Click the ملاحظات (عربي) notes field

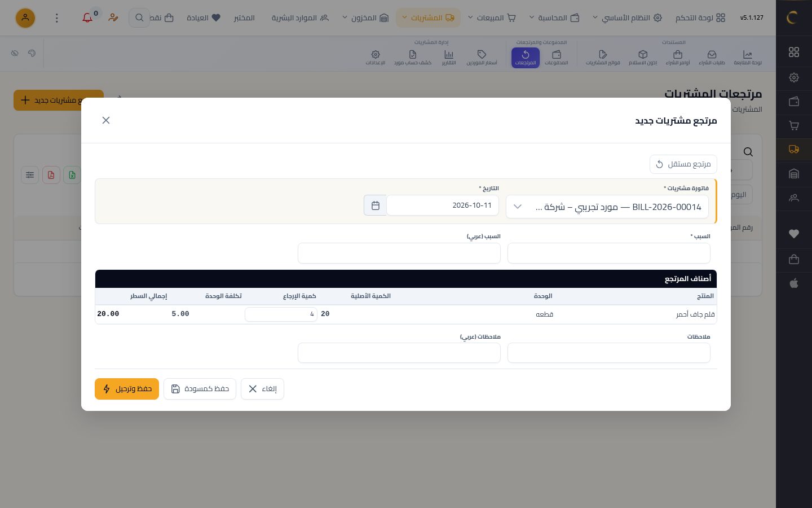399,353
